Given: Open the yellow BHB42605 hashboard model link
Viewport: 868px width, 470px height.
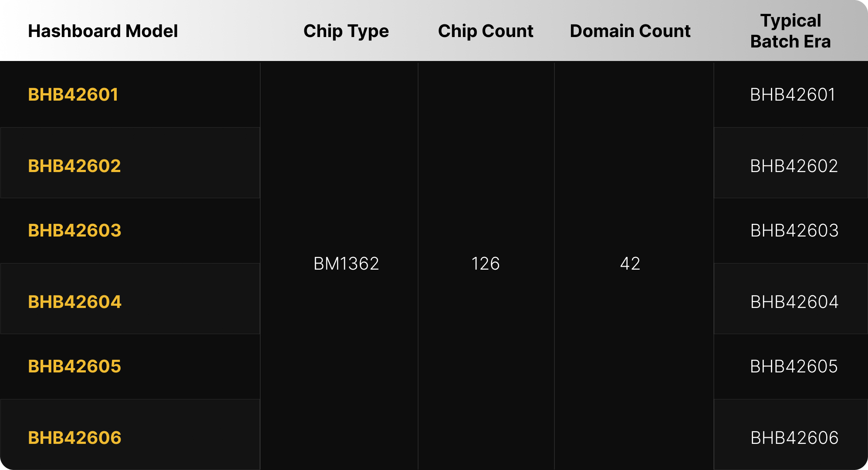Looking at the screenshot, I should (74, 366).
